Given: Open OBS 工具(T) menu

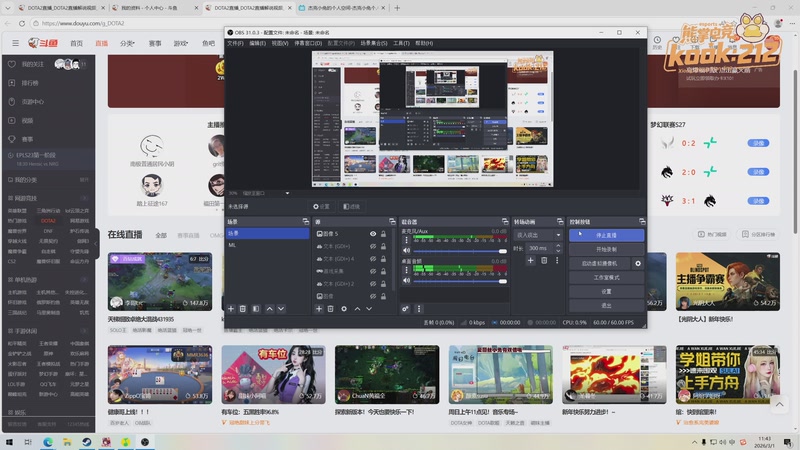Looking at the screenshot, I should coord(401,43).
